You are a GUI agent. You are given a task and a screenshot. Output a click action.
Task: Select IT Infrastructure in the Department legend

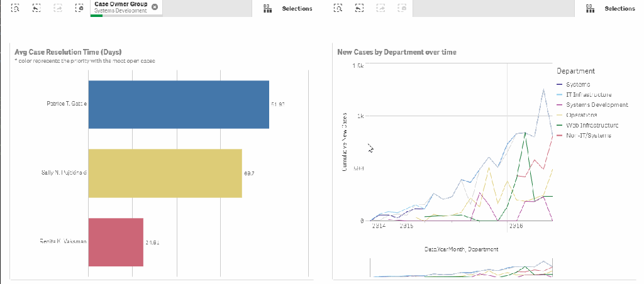click(x=588, y=94)
